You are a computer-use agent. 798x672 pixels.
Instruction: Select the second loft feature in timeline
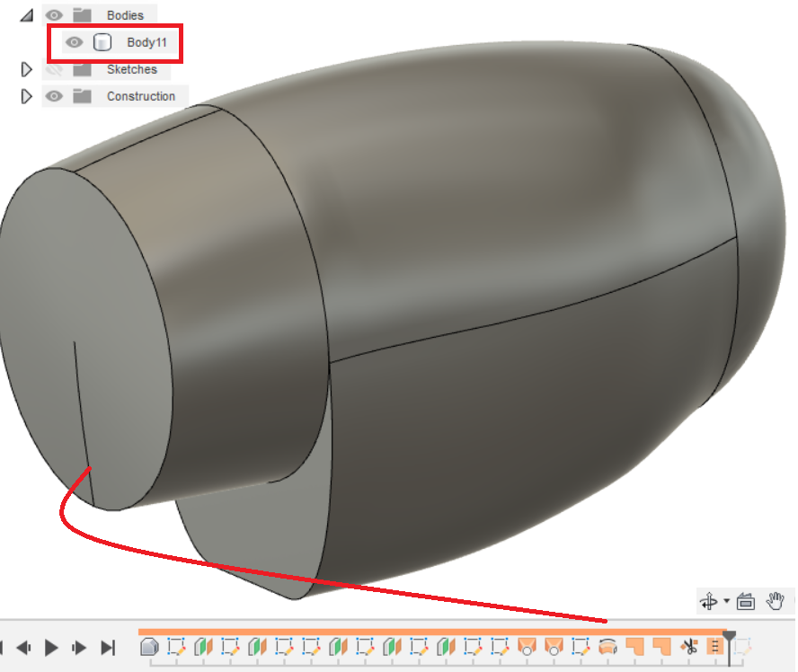[x=554, y=647]
